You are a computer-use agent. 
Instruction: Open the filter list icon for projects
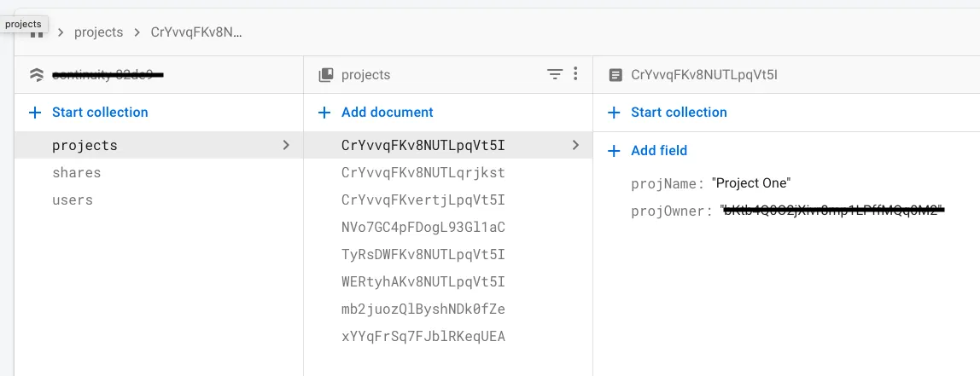555,74
